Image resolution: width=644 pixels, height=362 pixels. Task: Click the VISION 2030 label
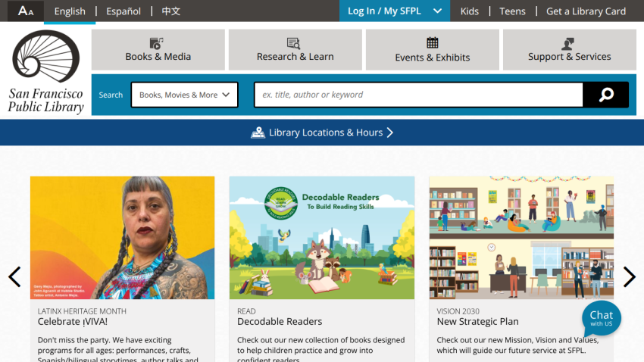(458, 311)
